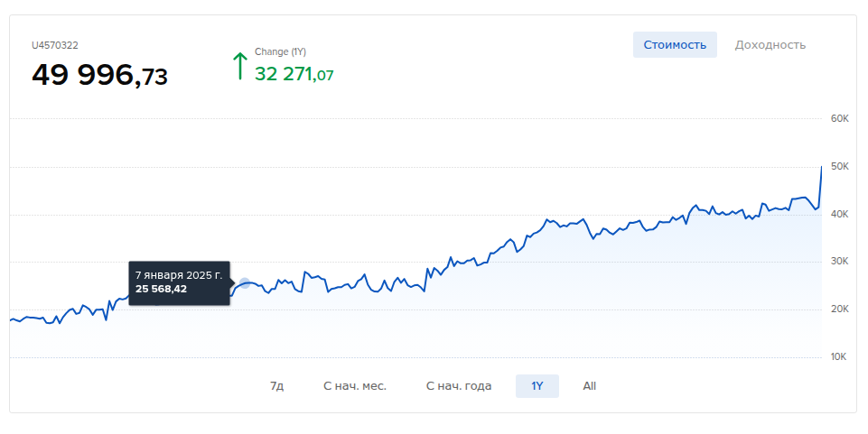Select the С нач. мес. range

click(355, 386)
